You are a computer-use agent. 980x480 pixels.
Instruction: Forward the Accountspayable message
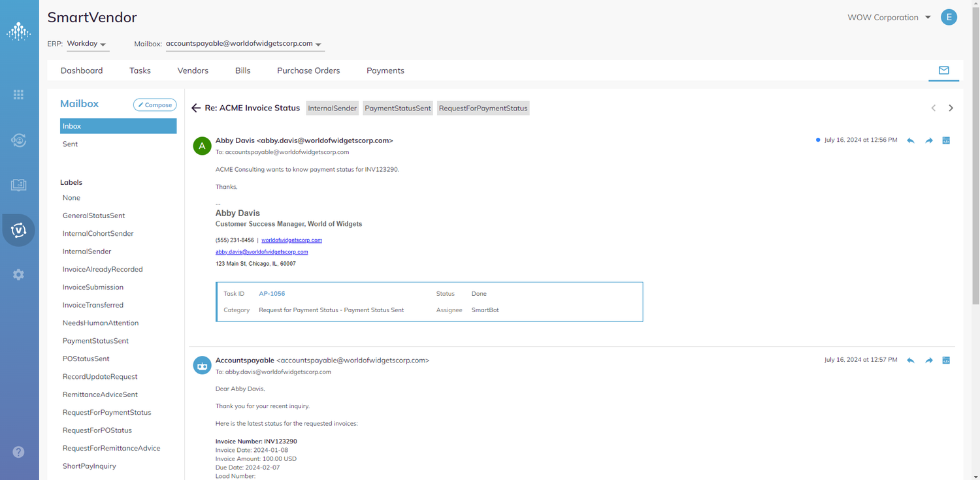coord(928,360)
